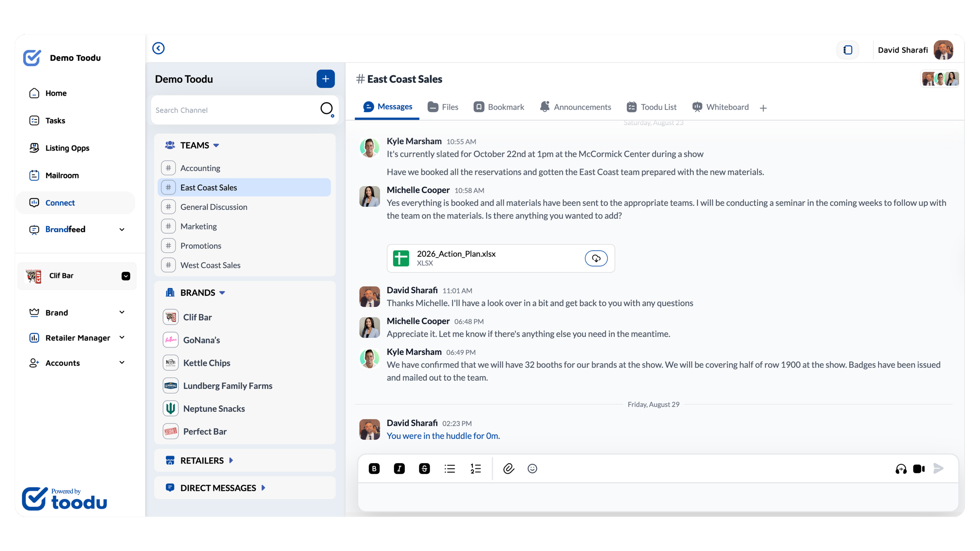Open the emoji picker in the composer
Image resolution: width=980 pixels, height=551 pixels.
click(x=532, y=468)
